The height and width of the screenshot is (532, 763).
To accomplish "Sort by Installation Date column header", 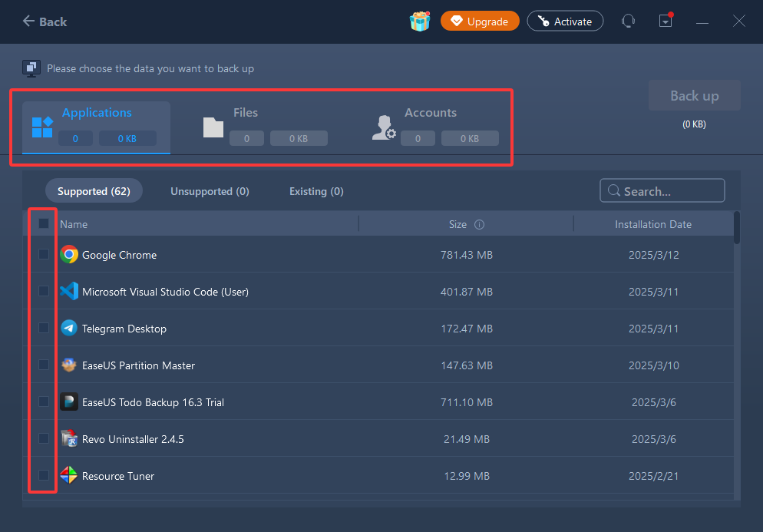I will tap(653, 224).
